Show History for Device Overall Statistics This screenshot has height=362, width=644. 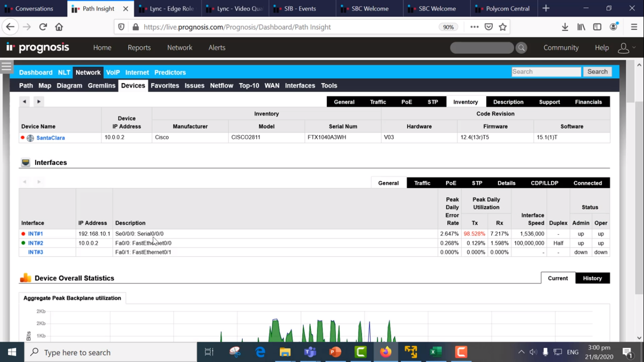click(592, 278)
